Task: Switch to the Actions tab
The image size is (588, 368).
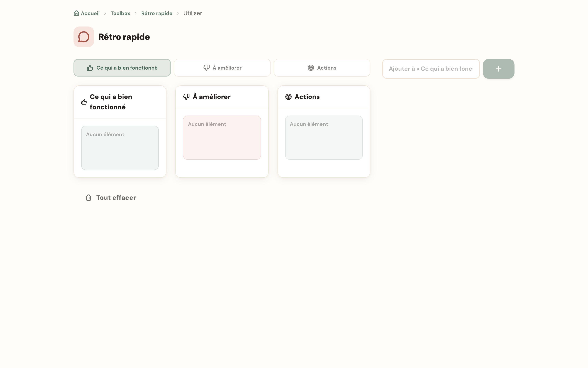Action: coord(322,68)
